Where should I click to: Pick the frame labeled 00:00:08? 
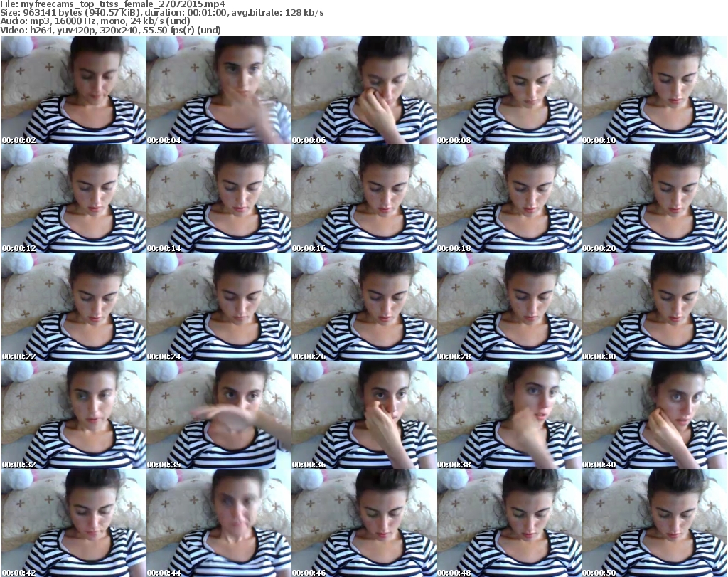(x=509, y=90)
